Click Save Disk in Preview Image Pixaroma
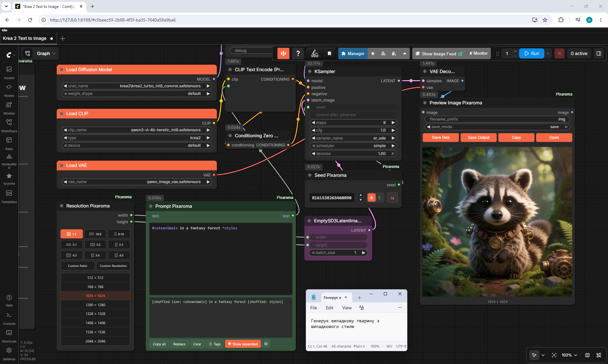 point(440,138)
